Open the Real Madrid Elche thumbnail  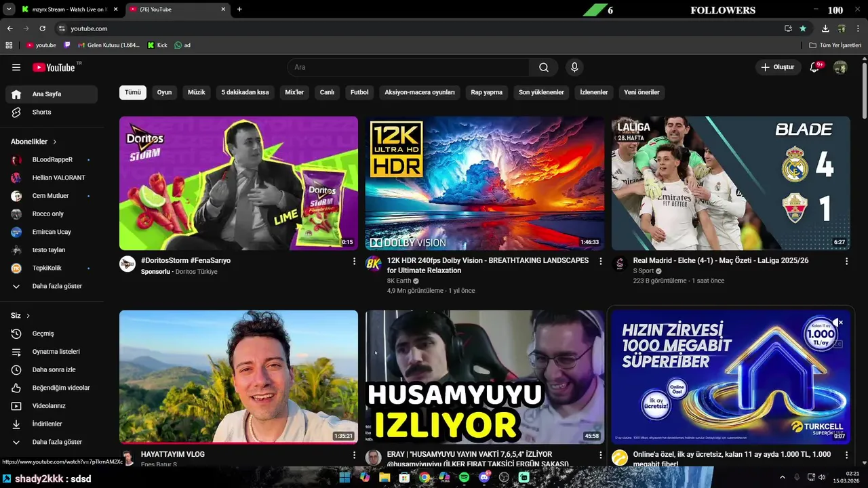tap(730, 183)
